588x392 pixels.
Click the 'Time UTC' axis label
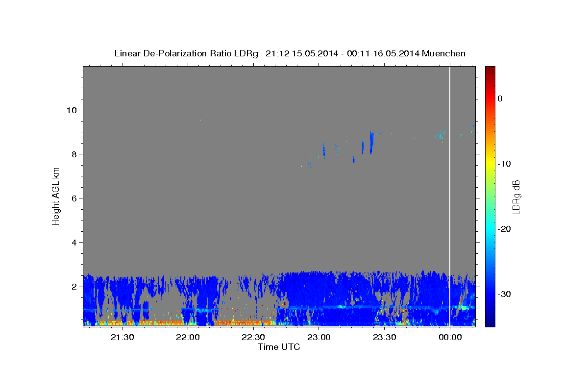(279, 347)
